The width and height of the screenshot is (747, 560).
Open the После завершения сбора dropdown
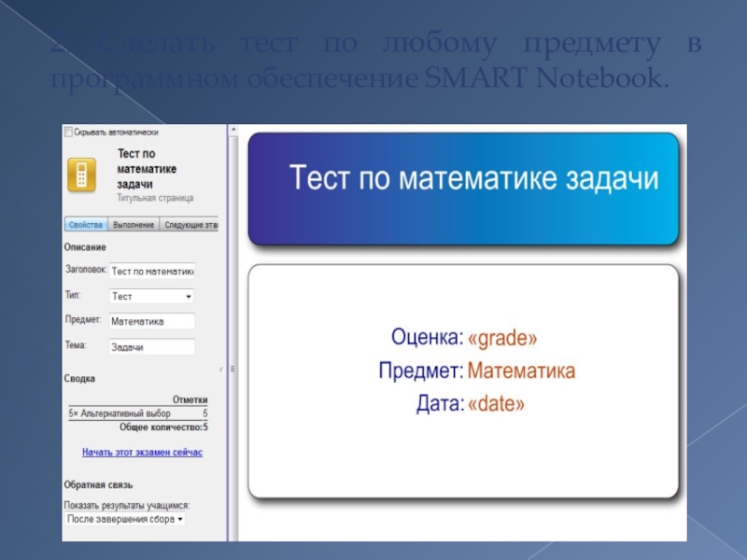pos(125,519)
